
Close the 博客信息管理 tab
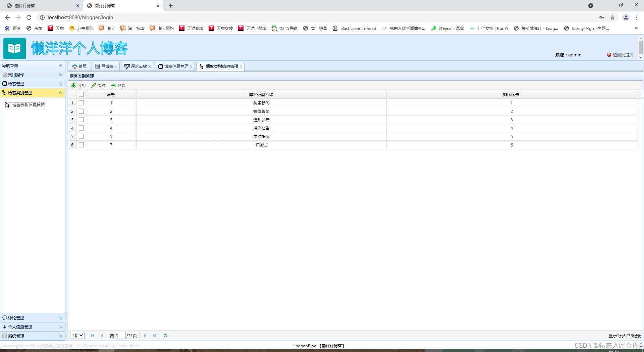[x=191, y=67]
